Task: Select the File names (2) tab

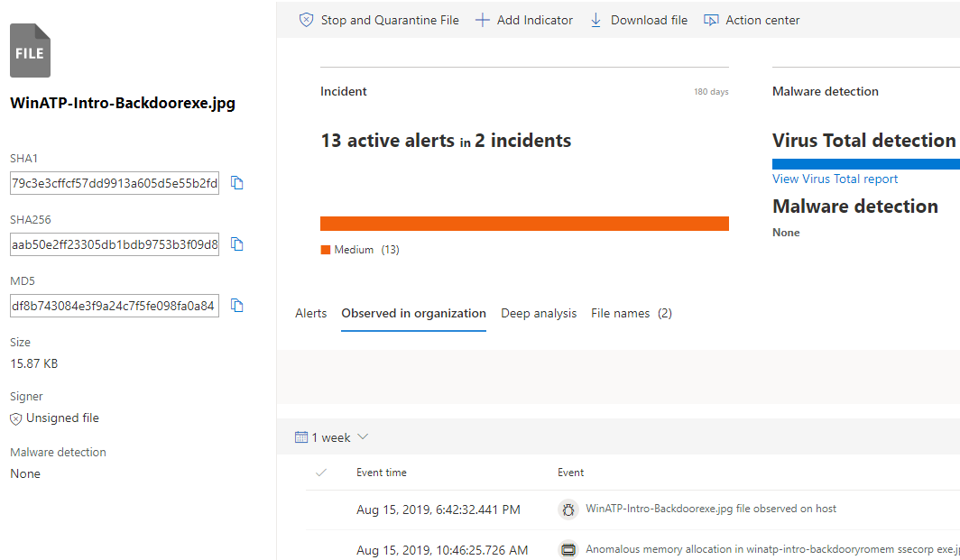Action: (631, 314)
